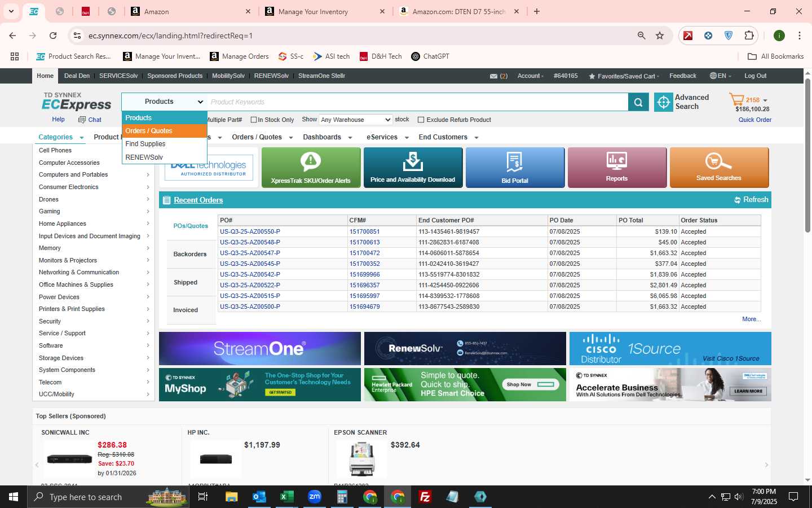The image size is (812, 508).
Task: Open the Saved Searches tile
Action: [x=719, y=167]
